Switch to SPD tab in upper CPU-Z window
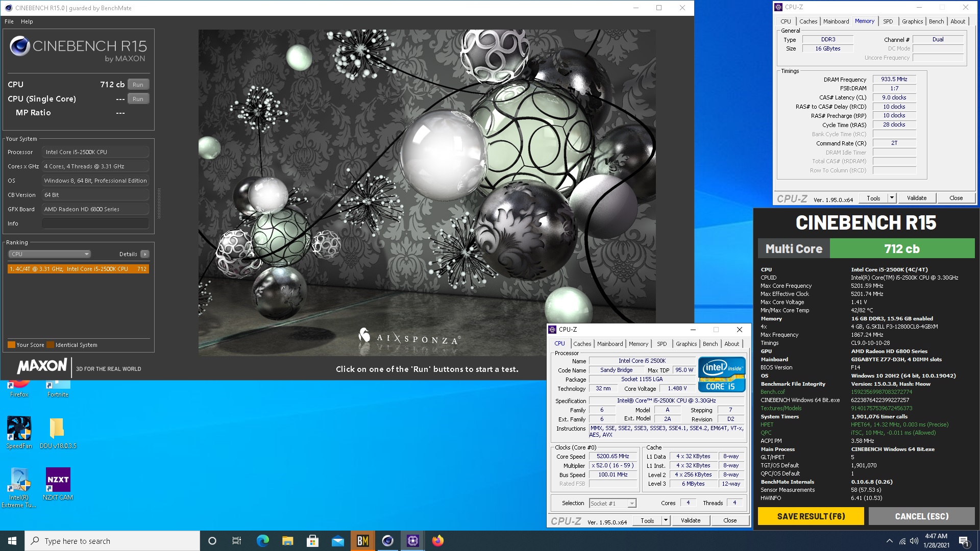 (x=888, y=21)
